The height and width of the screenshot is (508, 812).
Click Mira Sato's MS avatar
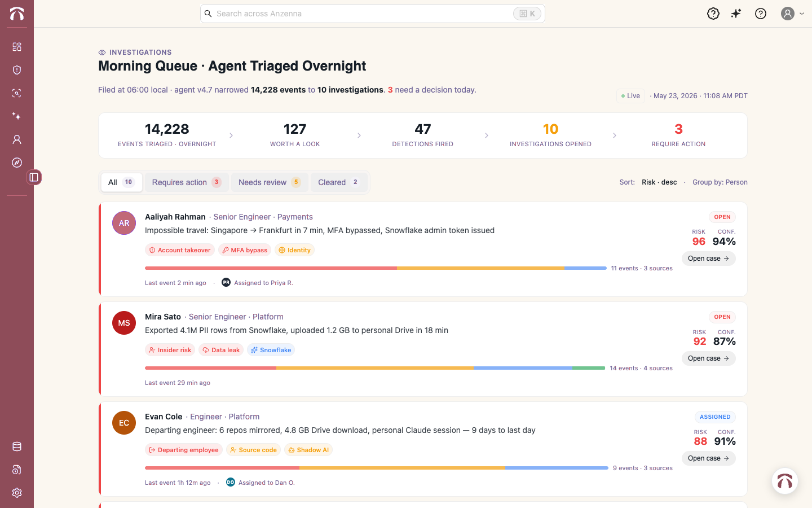click(x=124, y=323)
